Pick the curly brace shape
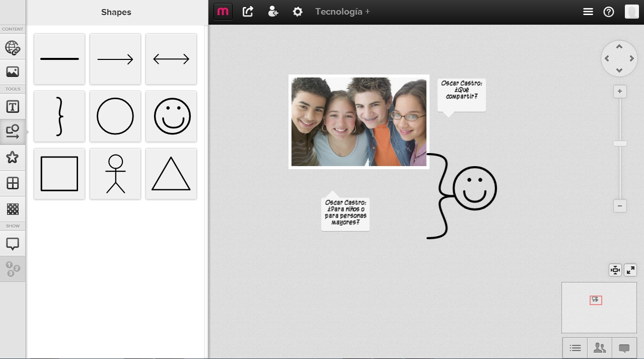 (59, 116)
